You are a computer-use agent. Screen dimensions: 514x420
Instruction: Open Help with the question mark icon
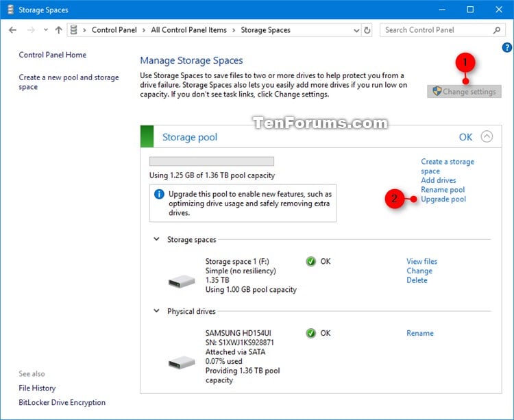click(506, 47)
